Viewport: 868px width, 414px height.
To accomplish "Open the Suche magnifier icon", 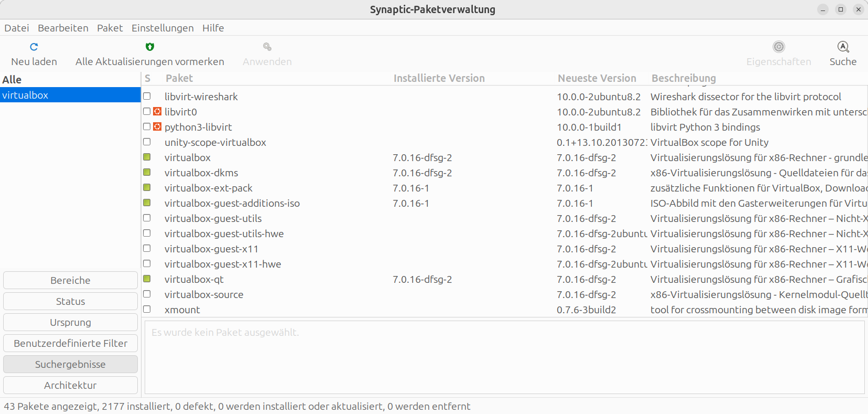I will (x=843, y=47).
